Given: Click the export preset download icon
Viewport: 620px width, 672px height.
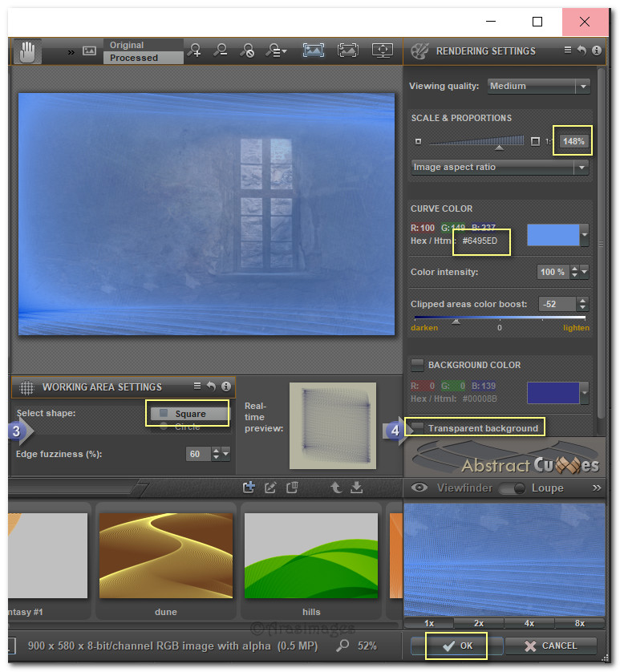Looking at the screenshot, I should [357, 488].
